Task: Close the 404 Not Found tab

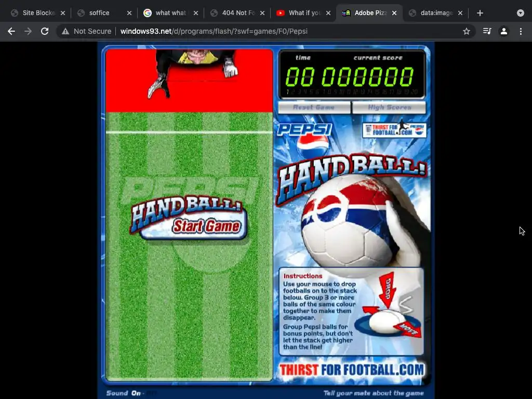Action: pos(262,13)
